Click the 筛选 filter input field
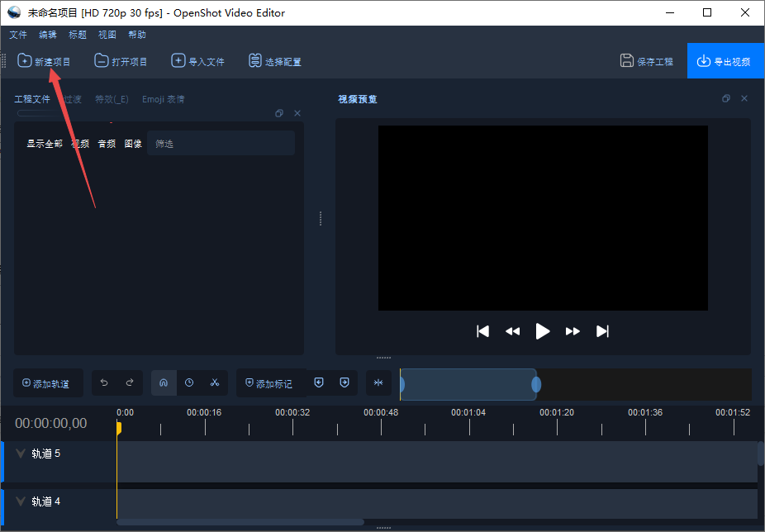Image resolution: width=765 pixels, height=532 pixels. [220, 144]
